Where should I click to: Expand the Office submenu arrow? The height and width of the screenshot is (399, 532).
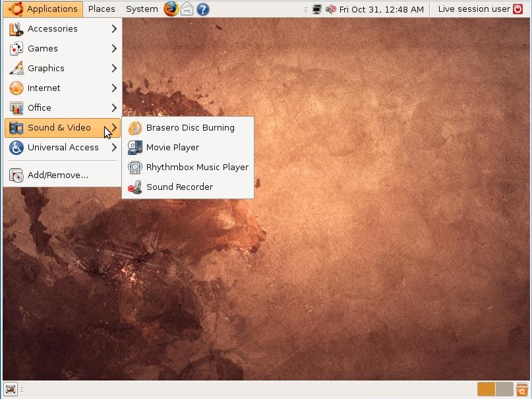tap(114, 108)
